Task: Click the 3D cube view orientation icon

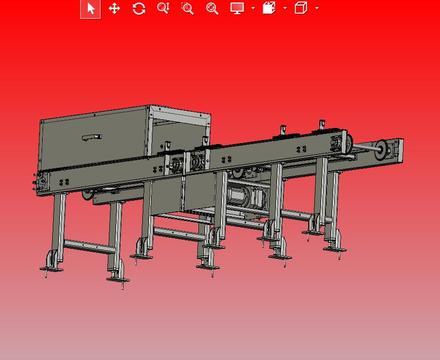Action: click(x=301, y=8)
